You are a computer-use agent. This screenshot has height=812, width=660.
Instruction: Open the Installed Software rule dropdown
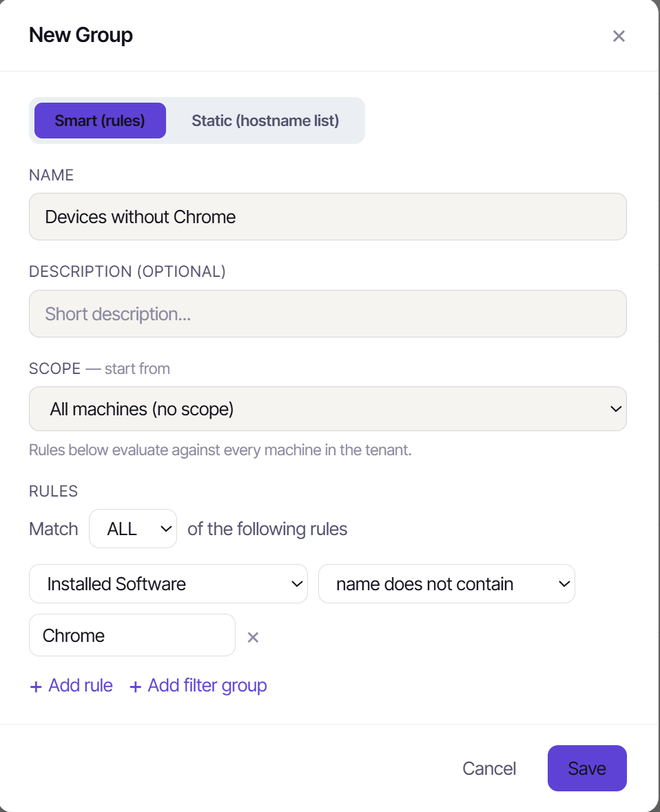168,583
